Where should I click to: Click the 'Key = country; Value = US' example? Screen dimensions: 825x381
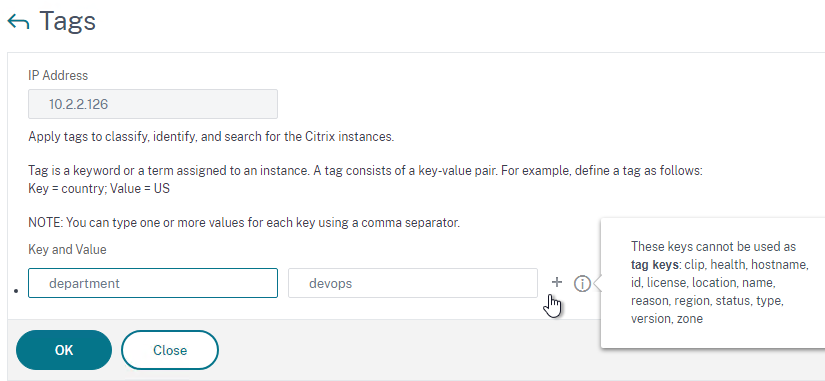pyautogui.click(x=99, y=188)
